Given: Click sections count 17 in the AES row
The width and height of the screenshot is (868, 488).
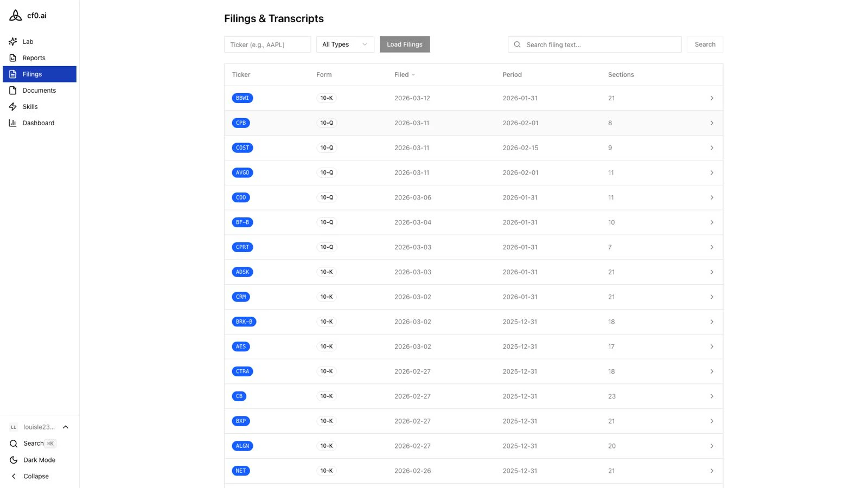Looking at the screenshot, I should (611, 346).
